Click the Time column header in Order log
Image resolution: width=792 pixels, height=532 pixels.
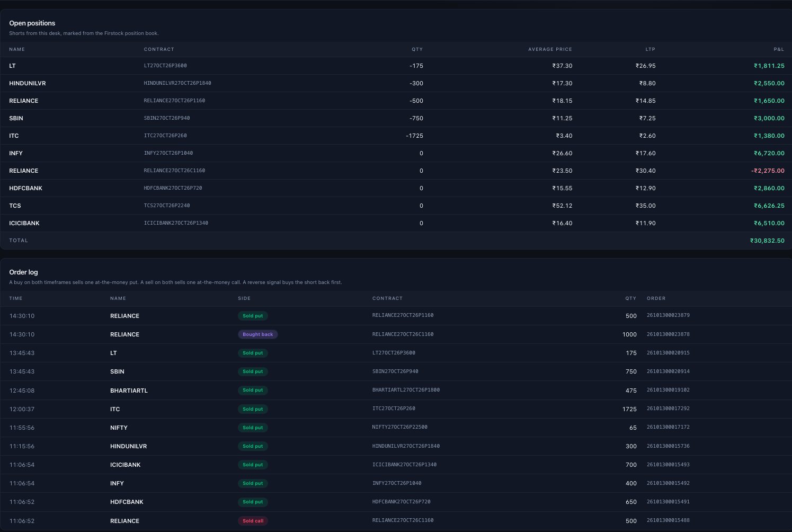coord(16,298)
